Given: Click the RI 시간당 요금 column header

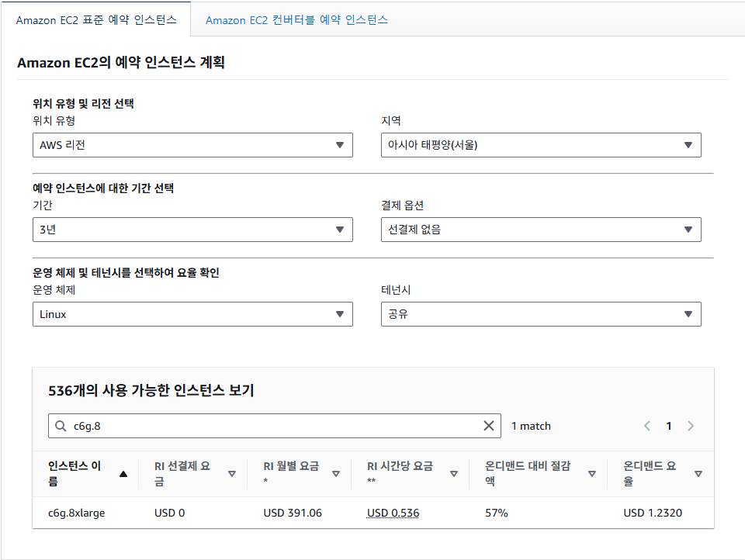Looking at the screenshot, I should coord(400,473).
